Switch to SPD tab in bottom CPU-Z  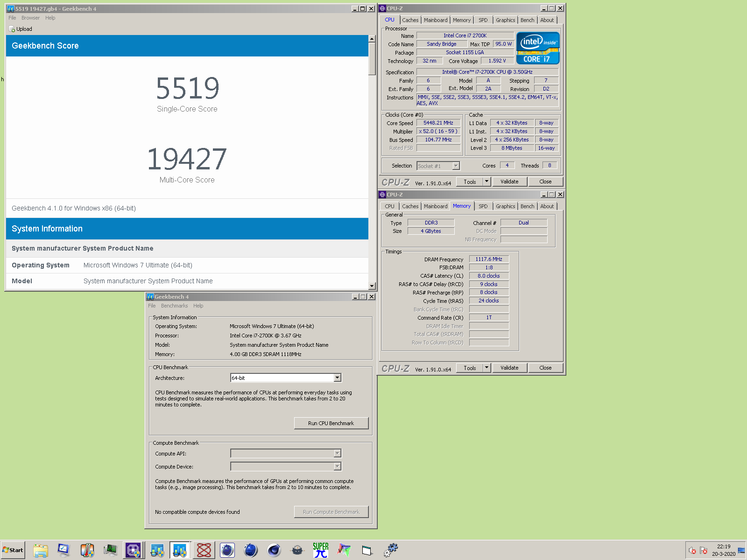[x=483, y=206]
